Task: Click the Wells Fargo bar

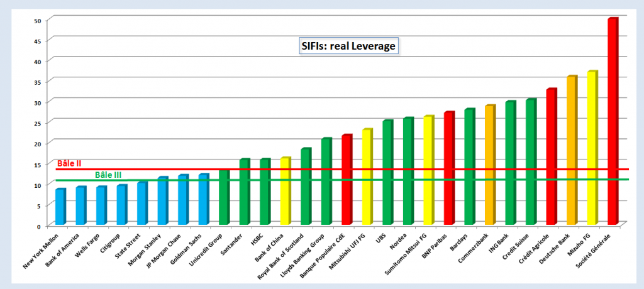Action: pyautogui.click(x=102, y=205)
